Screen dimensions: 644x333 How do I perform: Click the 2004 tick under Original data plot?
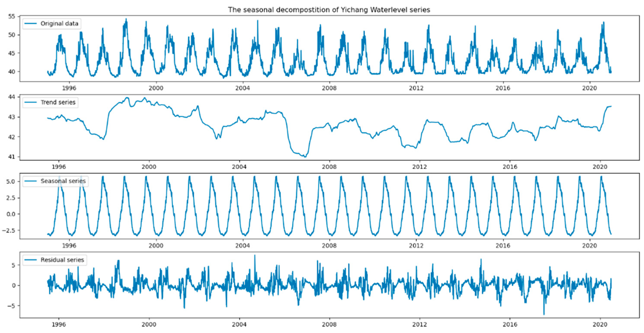pos(242,88)
